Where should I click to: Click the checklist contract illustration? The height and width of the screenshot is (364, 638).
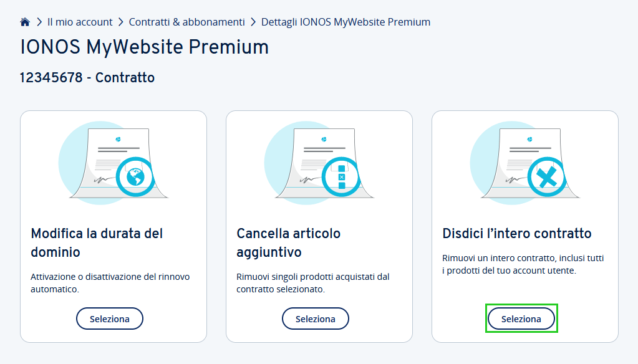(x=319, y=163)
